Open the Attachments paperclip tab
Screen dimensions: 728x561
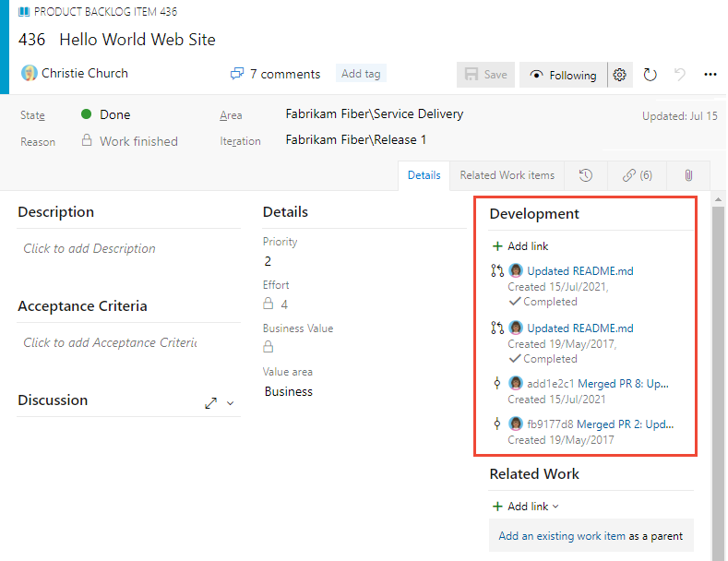pyautogui.click(x=688, y=175)
